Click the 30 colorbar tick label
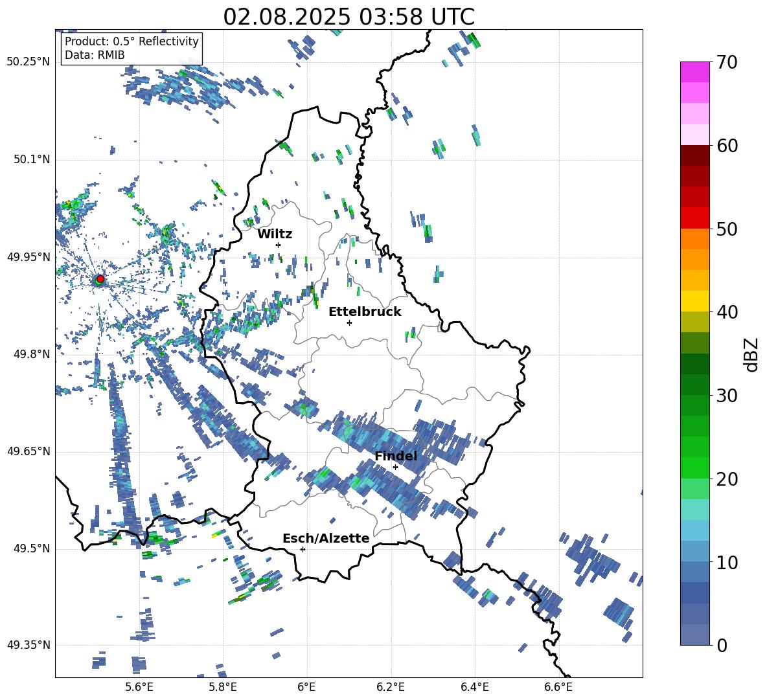 pyautogui.click(x=727, y=396)
